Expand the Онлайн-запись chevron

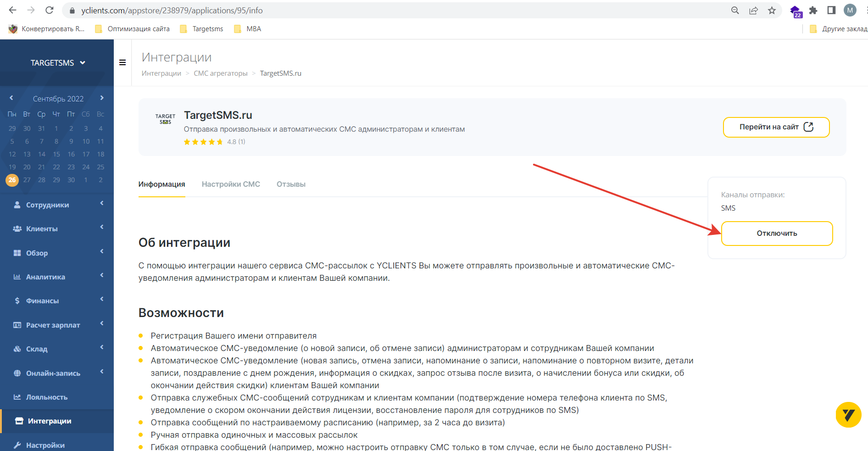click(102, 372)
